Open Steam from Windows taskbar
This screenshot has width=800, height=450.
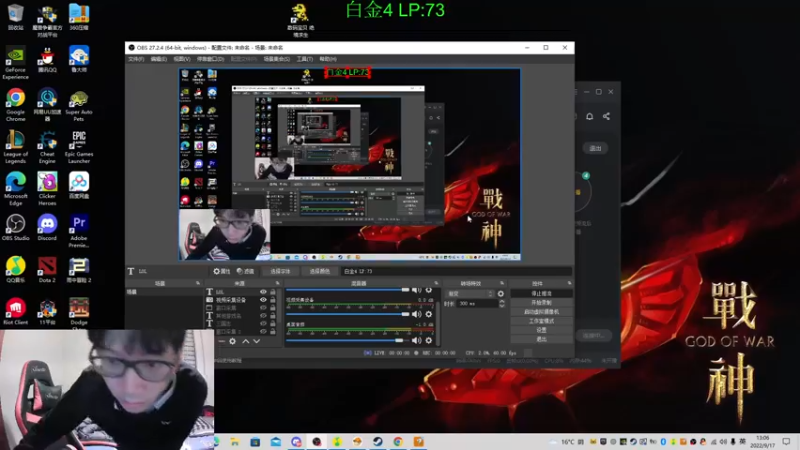pyautogui.click(x=378, y=442)
